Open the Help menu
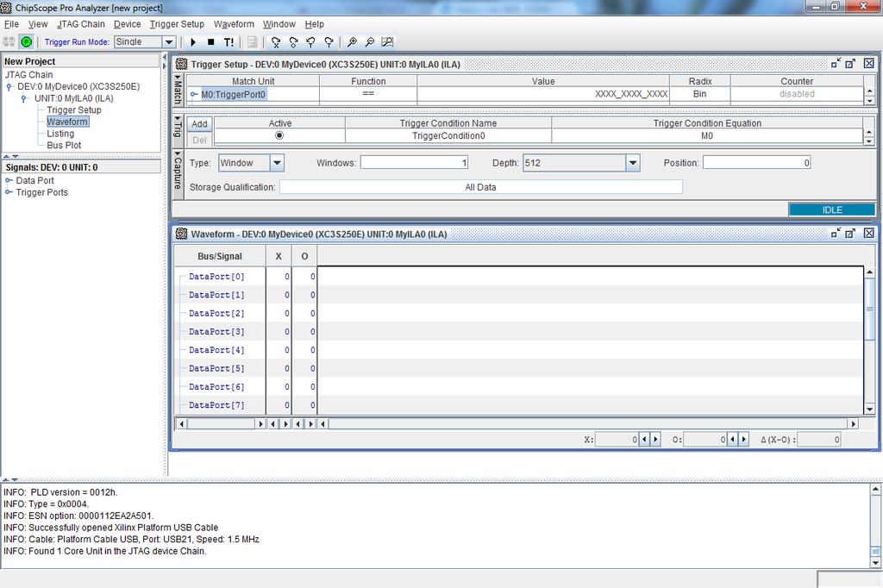The height and width of the screenshot is (588, 883). click(x=314, y=24)
